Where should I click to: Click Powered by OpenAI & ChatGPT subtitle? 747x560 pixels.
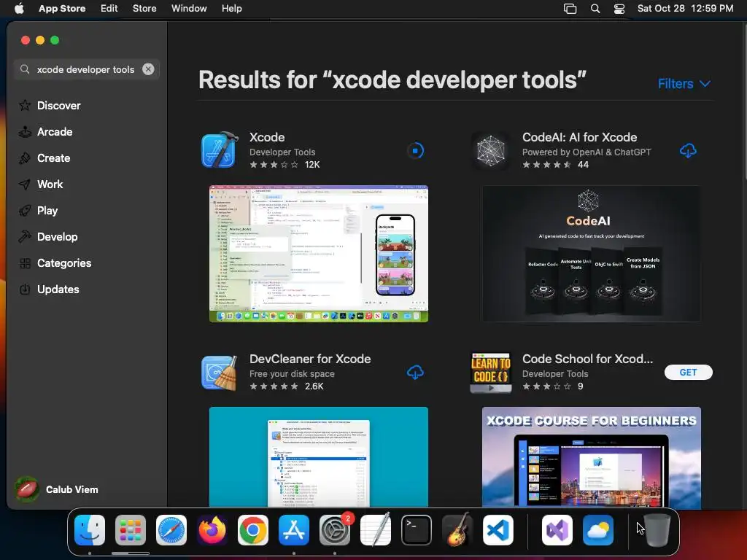coord(587,152)
